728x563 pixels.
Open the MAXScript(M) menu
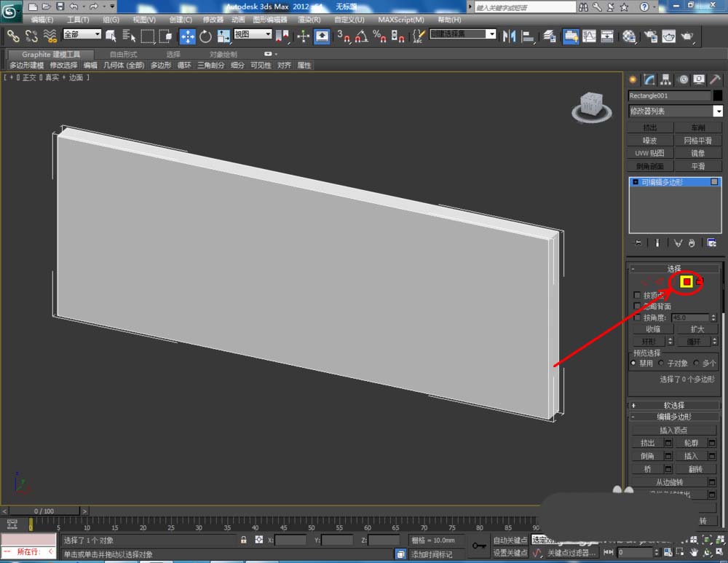coord(400,20)
